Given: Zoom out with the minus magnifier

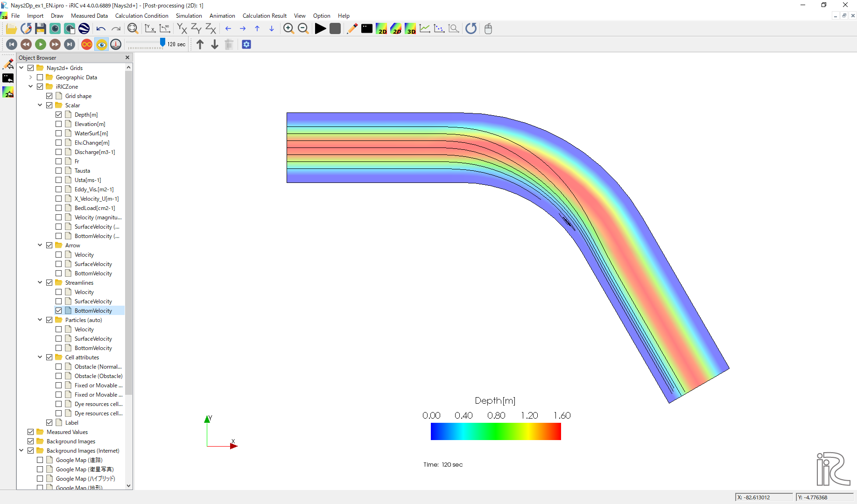Looking at the screenshot, I should 303,28.
